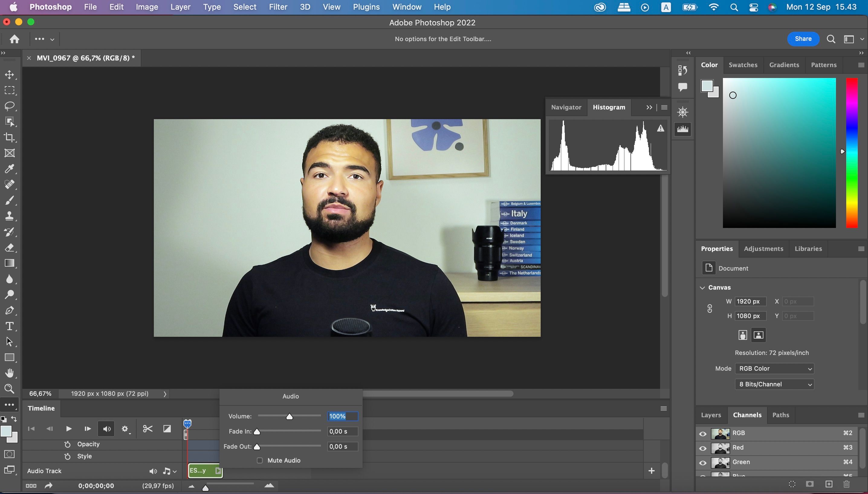The height and width of the screenshot is (494, 868).
Task: Switch to the Swatches tab
Action: [x=743, y=64]
